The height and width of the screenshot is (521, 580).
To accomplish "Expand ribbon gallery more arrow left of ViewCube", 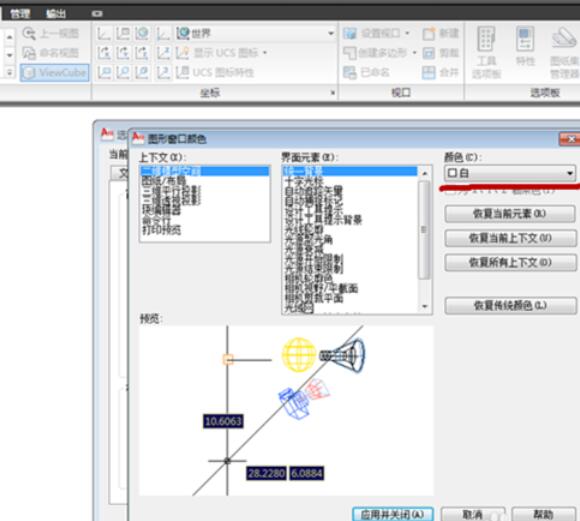I will [x=10, y=73].
